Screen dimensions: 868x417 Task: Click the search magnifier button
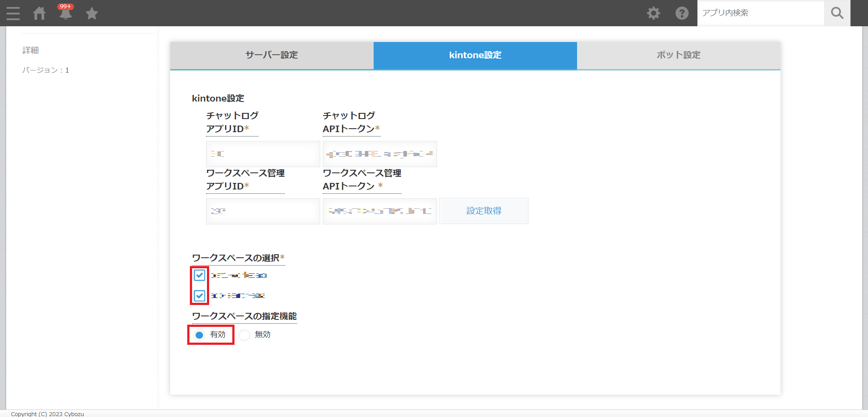837,13
